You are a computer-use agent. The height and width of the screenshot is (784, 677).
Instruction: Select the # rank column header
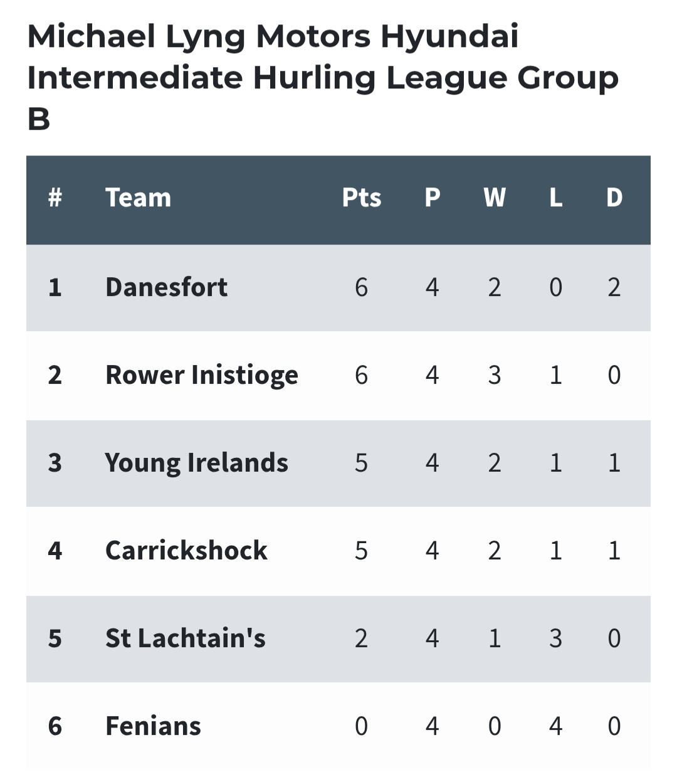click(x=55, y=198)
